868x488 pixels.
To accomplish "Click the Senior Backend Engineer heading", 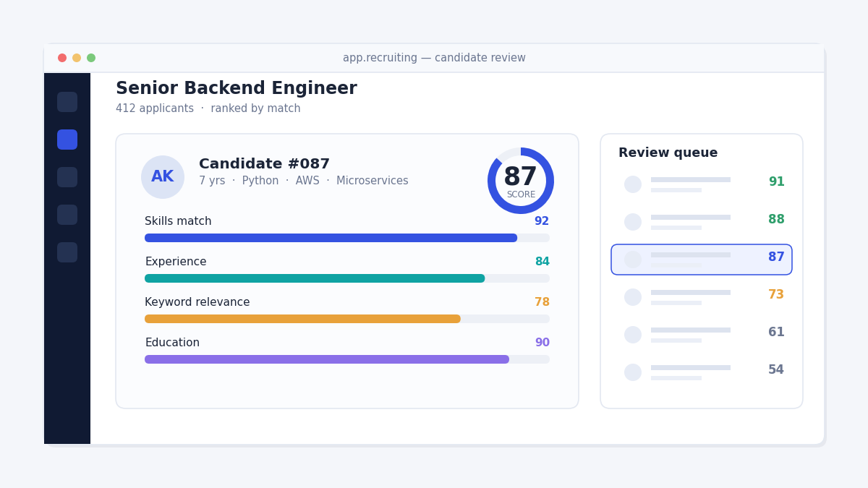I will [237, 89].
